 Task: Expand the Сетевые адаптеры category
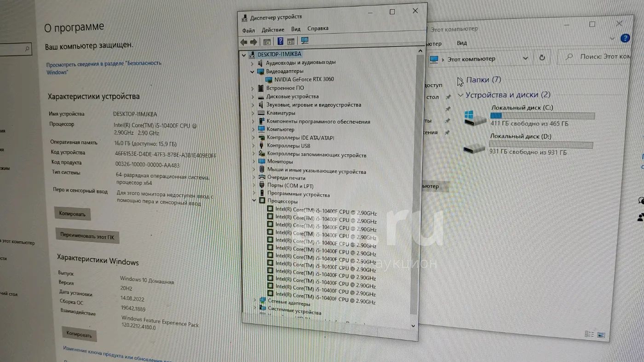point(256,300)
